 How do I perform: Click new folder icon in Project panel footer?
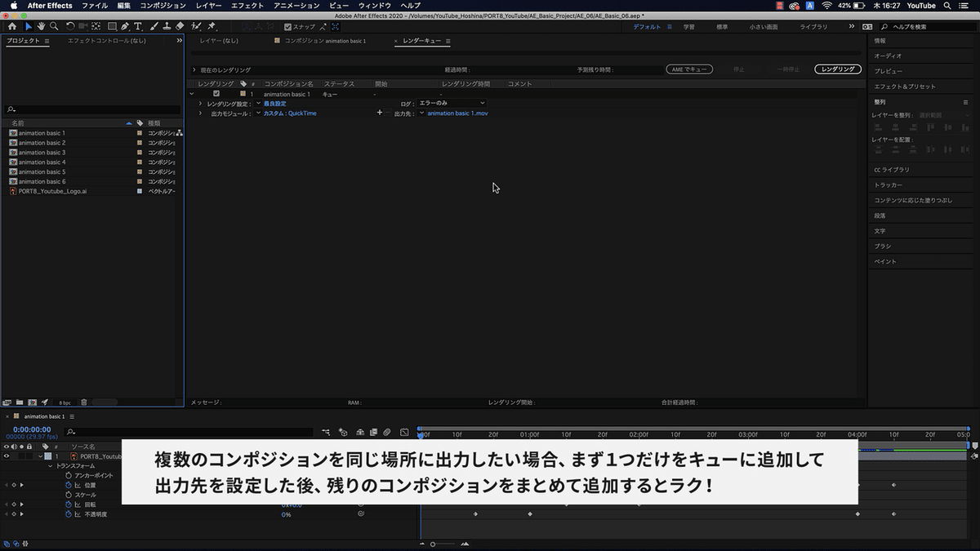(x=20, y=402)
